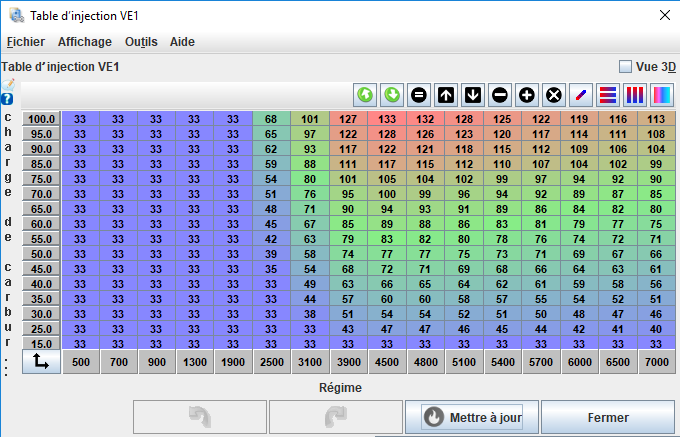Select cell 56 in the 40.0 row
680x437 pixels.
coord(656,284)
